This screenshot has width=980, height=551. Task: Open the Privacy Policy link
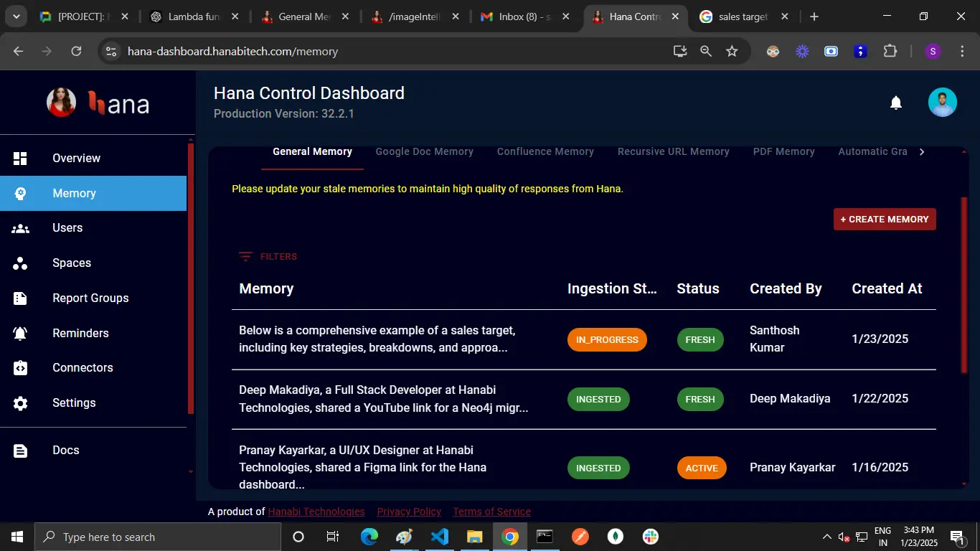coord(409,512)
